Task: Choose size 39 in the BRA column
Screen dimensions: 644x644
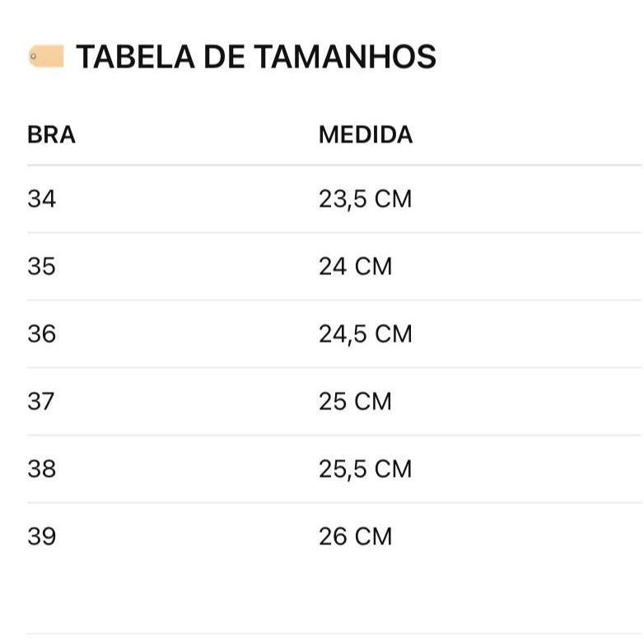Action: 41,536
